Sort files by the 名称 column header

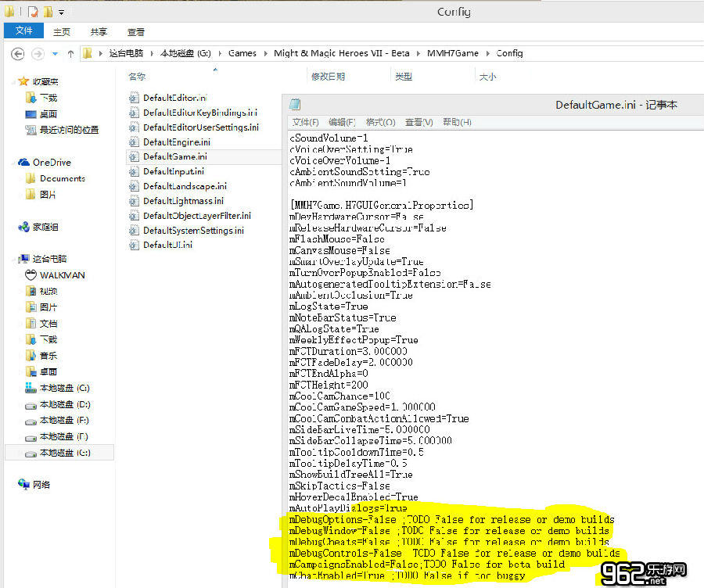[137, 77]
